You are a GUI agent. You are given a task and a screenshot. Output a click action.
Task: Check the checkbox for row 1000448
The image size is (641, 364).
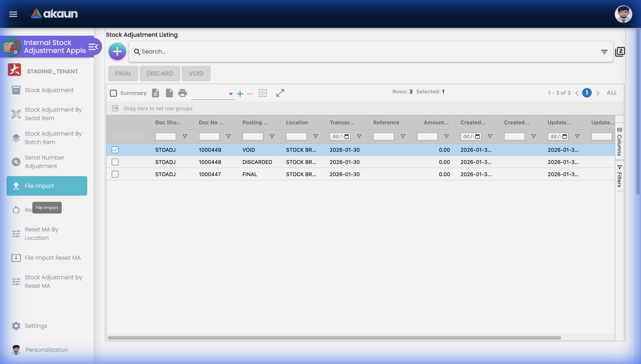(115, 162)
